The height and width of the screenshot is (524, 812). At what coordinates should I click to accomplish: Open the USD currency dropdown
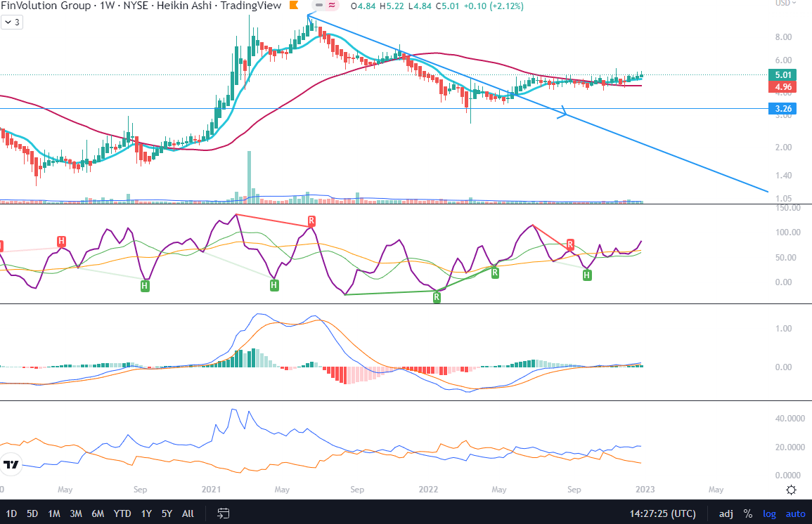(785, 3)
